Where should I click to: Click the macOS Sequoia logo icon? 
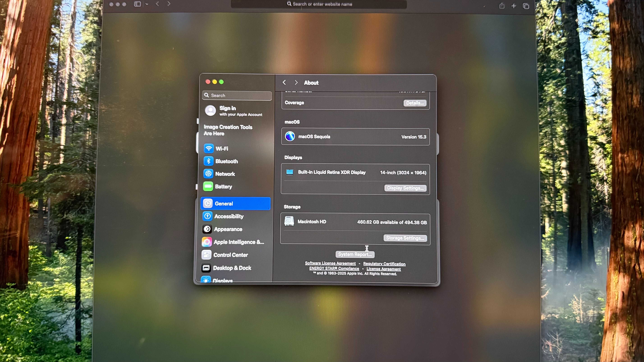[x=290, y=136]
